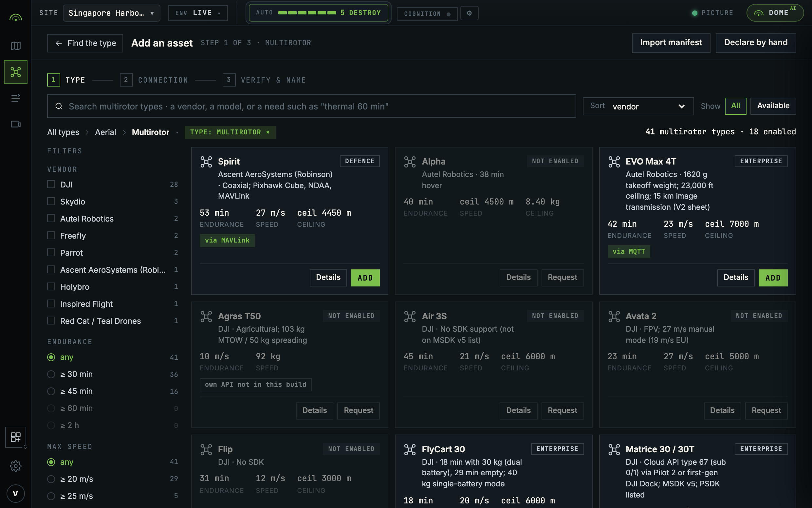Image resolution: width=812 pixels, height=508 pixels.
Task: Tick the Inspired Flight vendor checkbox
Action: point(51,304)
